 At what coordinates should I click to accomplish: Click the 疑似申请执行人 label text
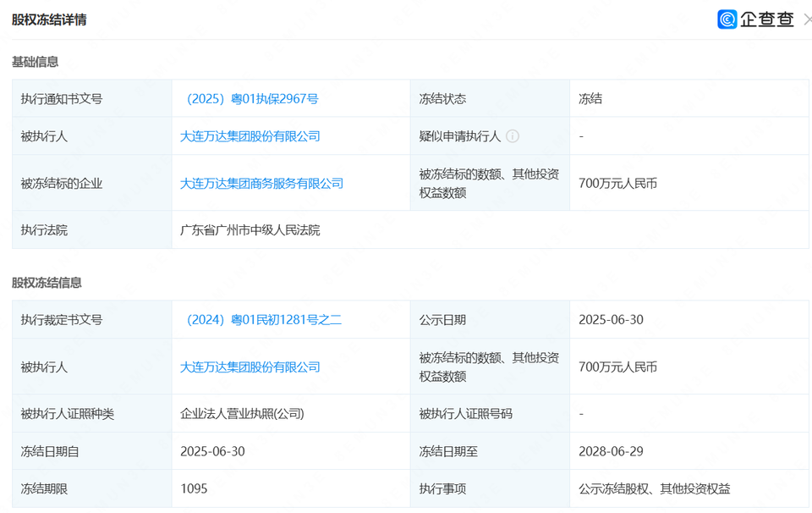[460, 136]
